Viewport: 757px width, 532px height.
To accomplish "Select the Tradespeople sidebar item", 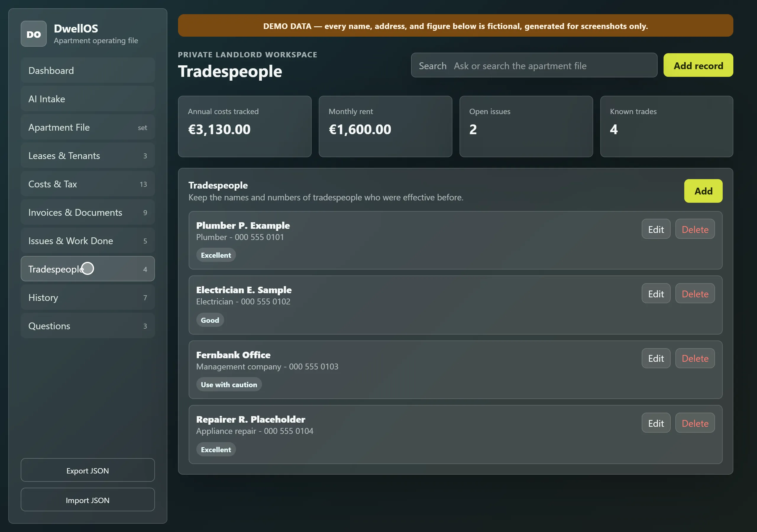I will click(88, 269).
